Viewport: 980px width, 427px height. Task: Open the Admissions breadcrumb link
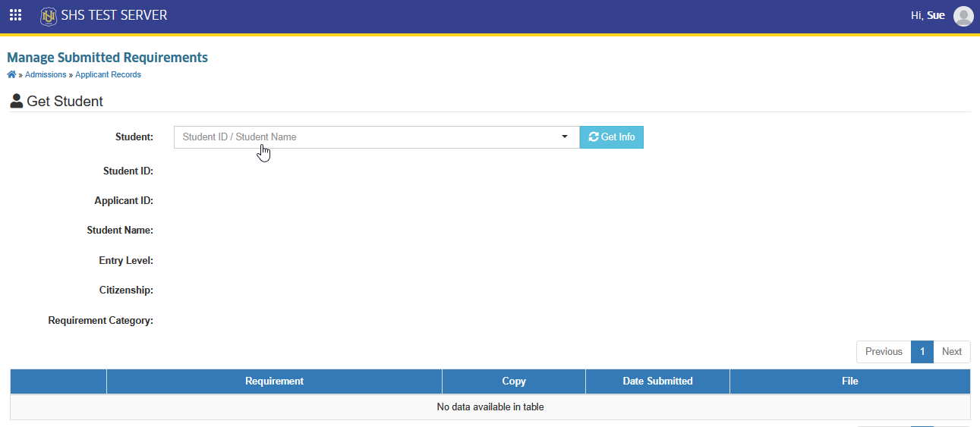point(46,74)
